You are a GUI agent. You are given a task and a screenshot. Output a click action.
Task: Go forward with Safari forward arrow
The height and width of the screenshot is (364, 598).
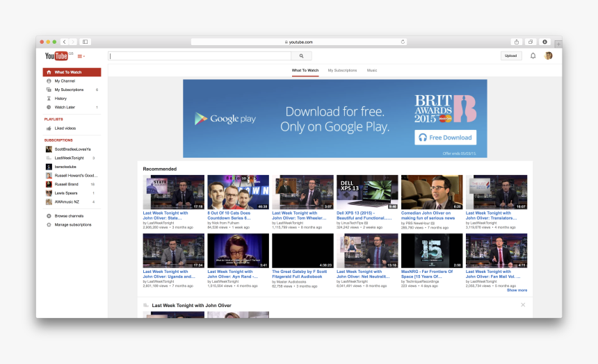point(72,42)
